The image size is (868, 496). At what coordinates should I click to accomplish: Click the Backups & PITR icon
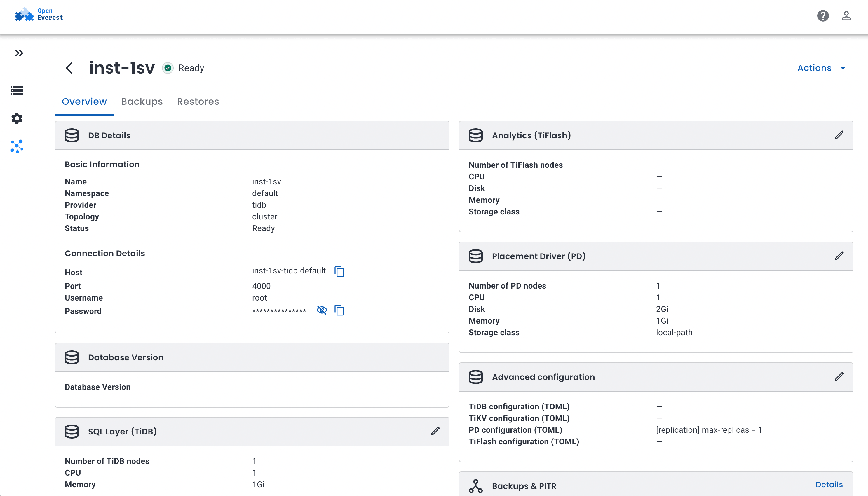(475, 486)
